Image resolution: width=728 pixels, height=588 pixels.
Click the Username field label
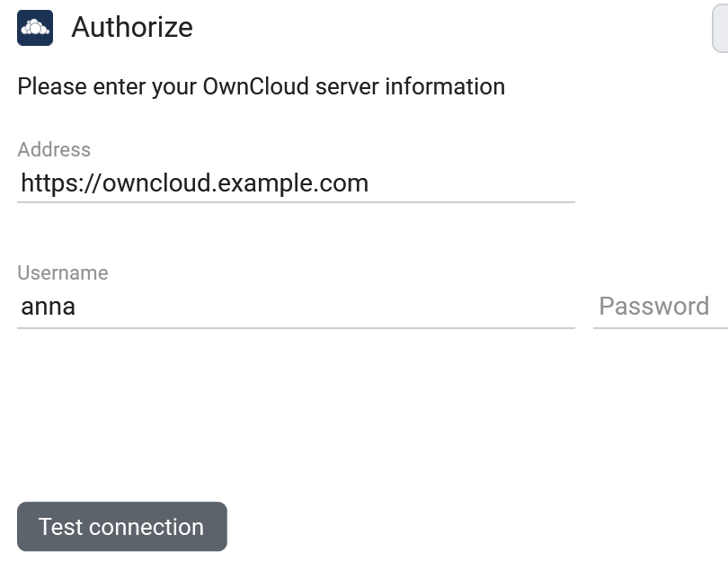(x=63, y=272)
